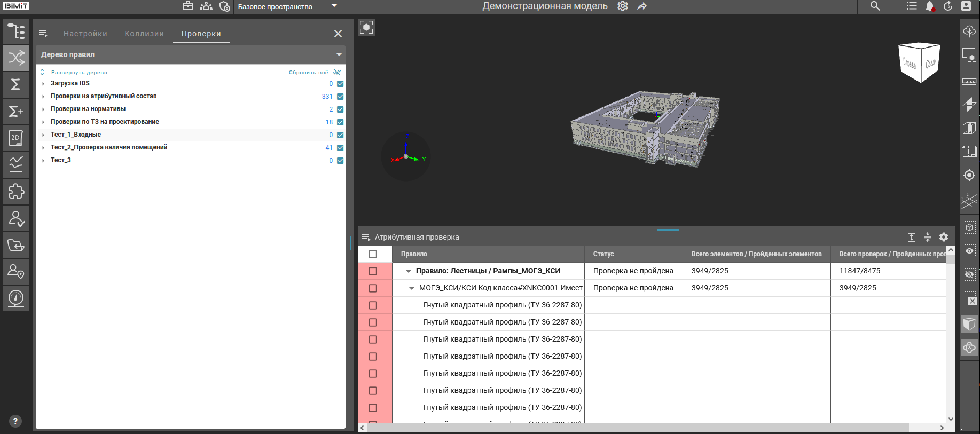Expand the Тест_1_Входные node
Image resolution: width=980 pixels, height=434 pixels.
(43, 135)
